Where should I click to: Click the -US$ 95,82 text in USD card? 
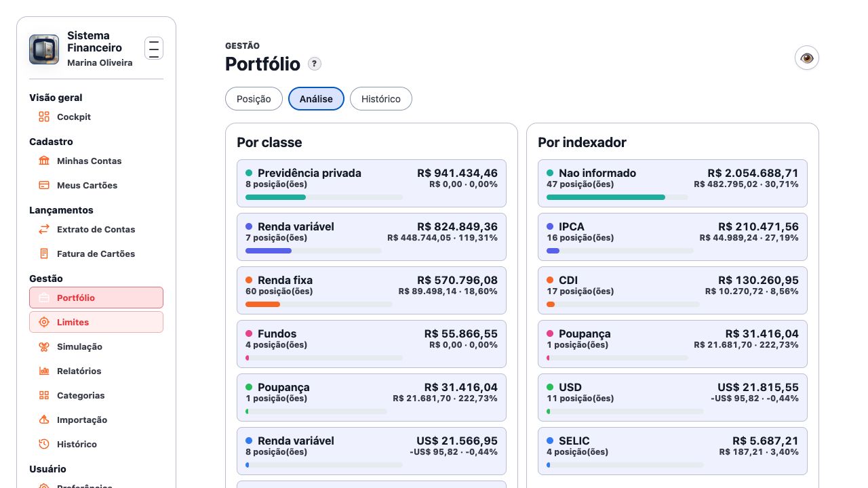click(735, 399)
